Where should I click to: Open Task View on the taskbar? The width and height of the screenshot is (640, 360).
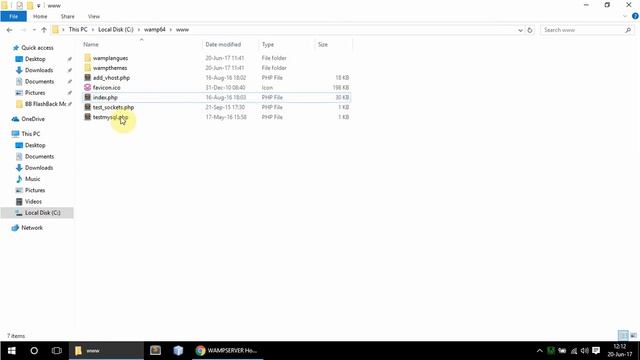[x=57, y=351]
